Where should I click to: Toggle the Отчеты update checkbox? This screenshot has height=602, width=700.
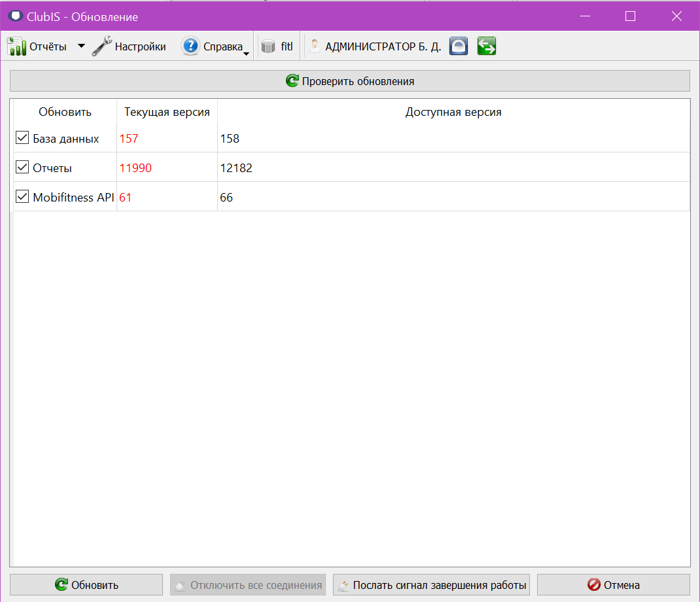(x=22, y=167)
